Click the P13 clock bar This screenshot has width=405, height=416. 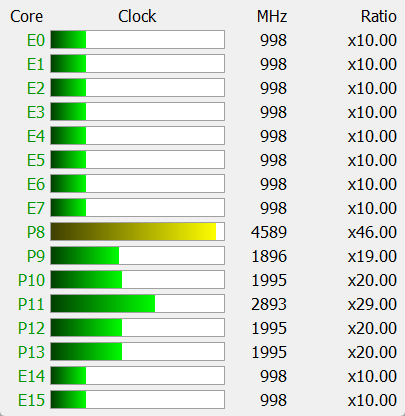click(x=137, y=352)
